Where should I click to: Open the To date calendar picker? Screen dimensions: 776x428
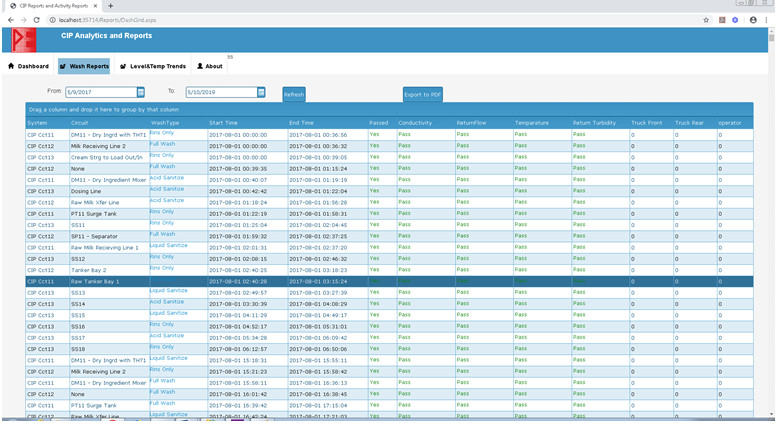click(261, 92)
